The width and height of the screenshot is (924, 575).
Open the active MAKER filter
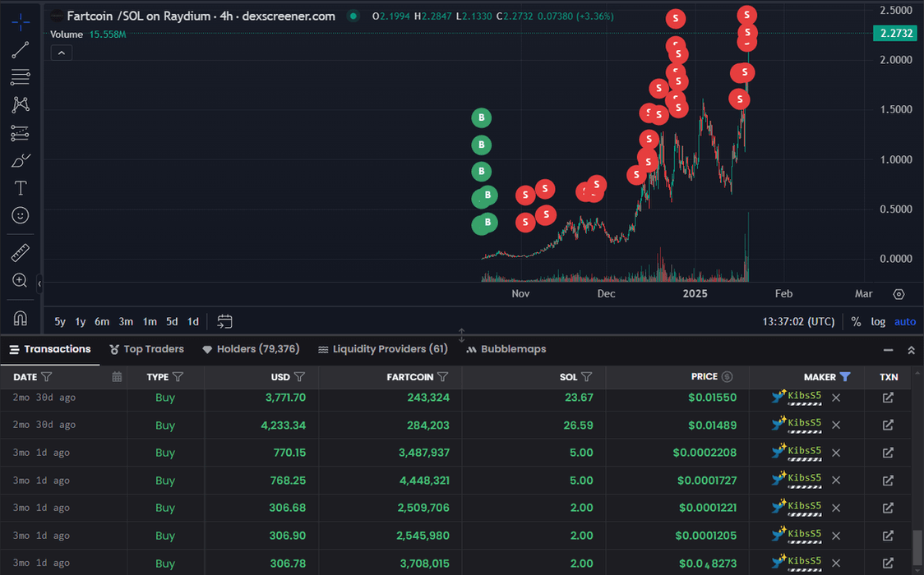click(845, 377)
